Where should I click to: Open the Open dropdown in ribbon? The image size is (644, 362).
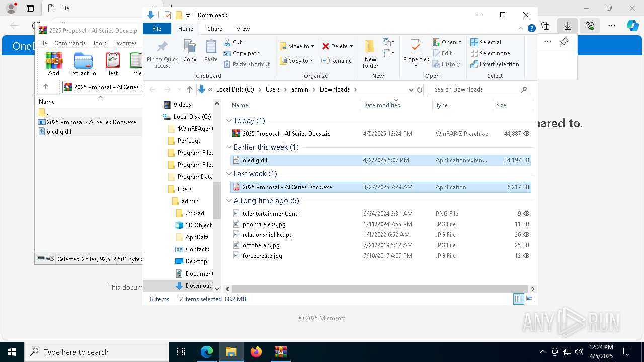tap(447, 42)
